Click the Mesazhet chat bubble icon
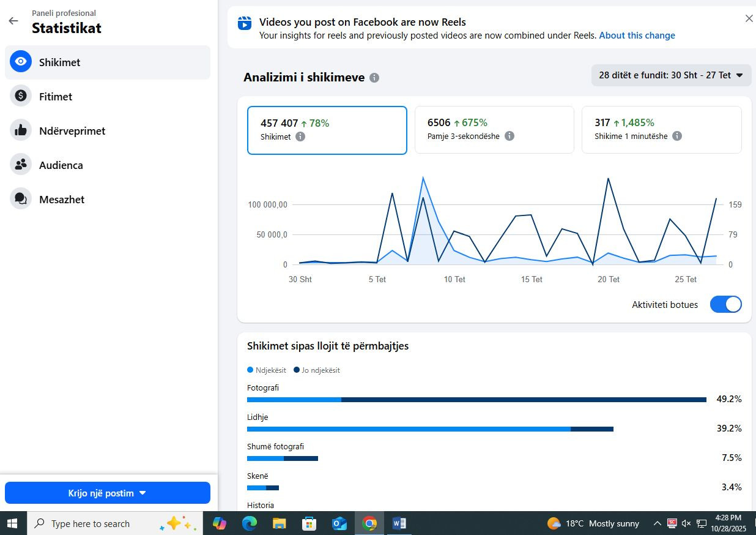This screenshot has width=756, height=535. click(21, 199)
